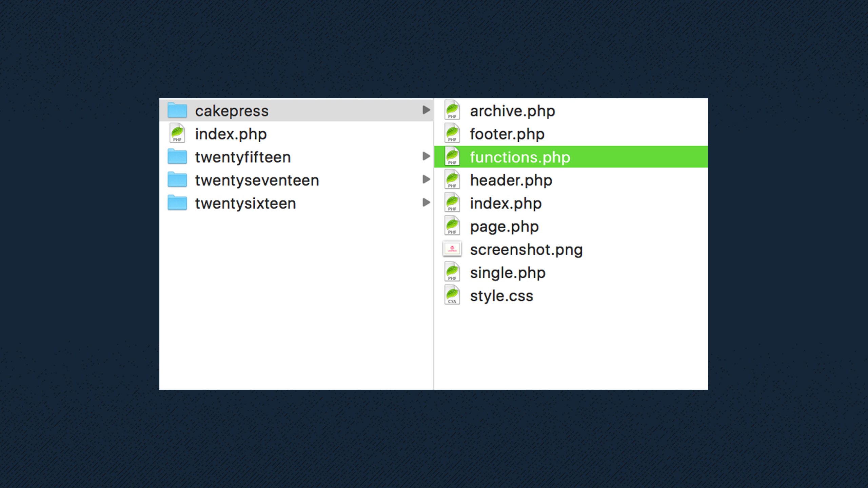Select the twentysixteen folder name
The height and width of the screenshot is (488, 868).
[245, 204]
